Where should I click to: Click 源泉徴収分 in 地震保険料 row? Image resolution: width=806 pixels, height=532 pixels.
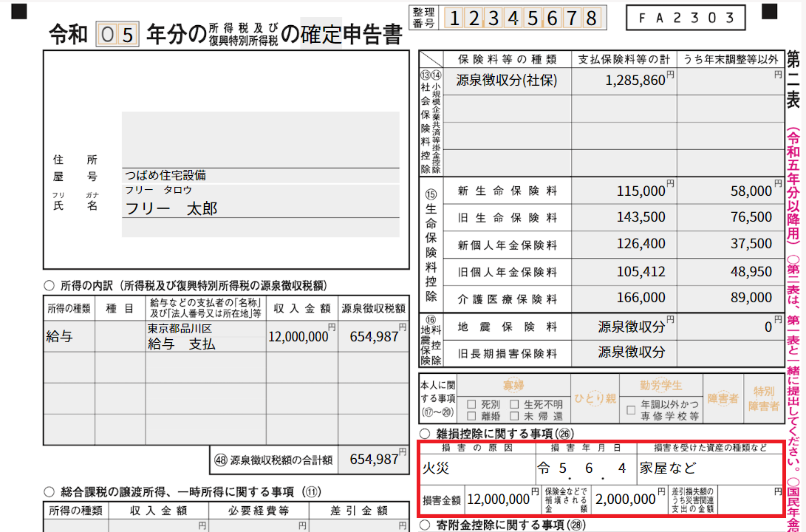(x=624, y=327)
